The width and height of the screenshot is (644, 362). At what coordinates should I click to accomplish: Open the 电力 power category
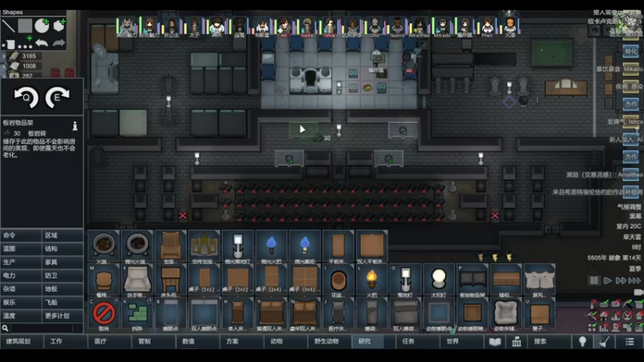[21, 275]
